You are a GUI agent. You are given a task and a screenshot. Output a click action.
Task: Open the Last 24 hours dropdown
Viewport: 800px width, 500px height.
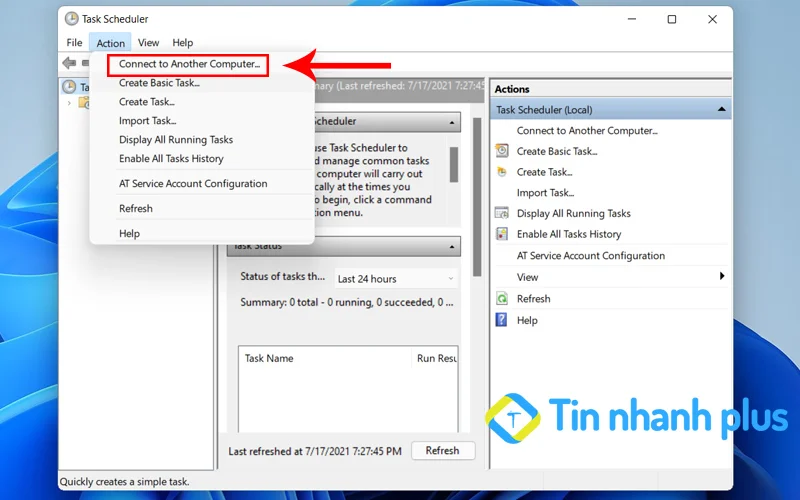point(395,279)
